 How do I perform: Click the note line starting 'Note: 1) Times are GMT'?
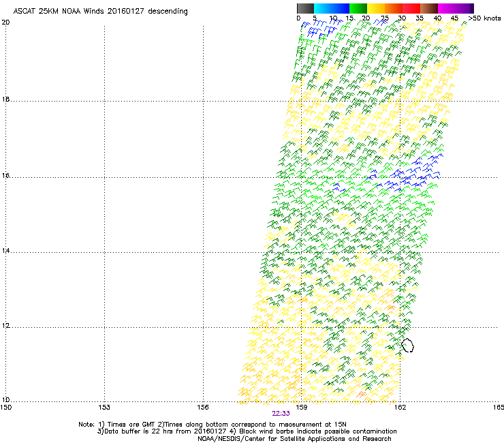point(212,425)
